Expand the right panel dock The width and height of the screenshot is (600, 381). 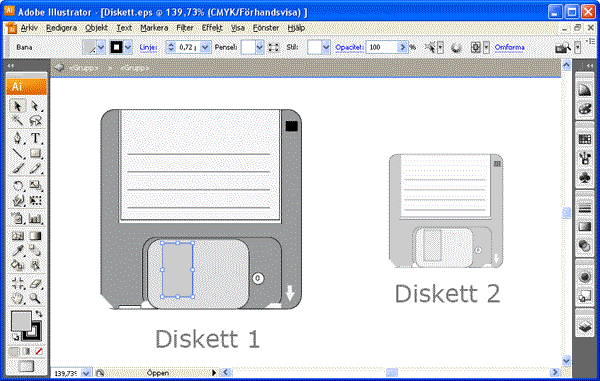point(590,66)
